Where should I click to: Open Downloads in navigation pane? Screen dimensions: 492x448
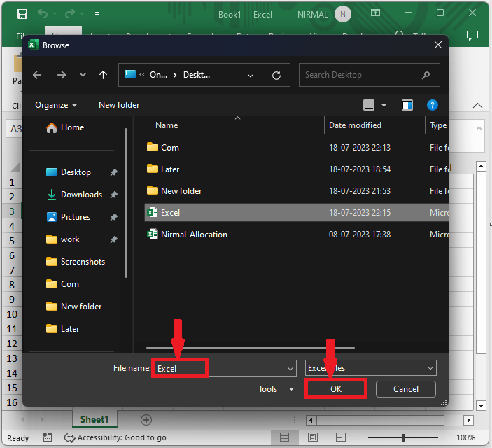pyautogui.click(x=74, y=195)
